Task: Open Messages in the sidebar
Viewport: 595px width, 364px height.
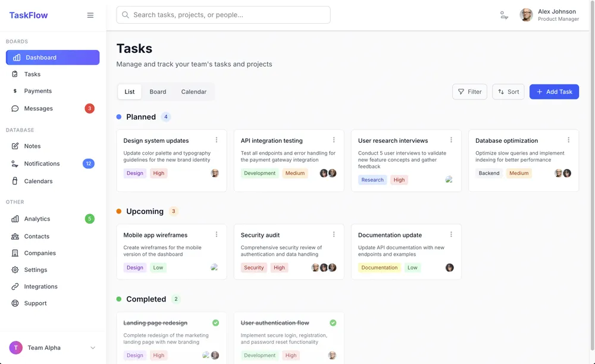Action: click(39, 108)
